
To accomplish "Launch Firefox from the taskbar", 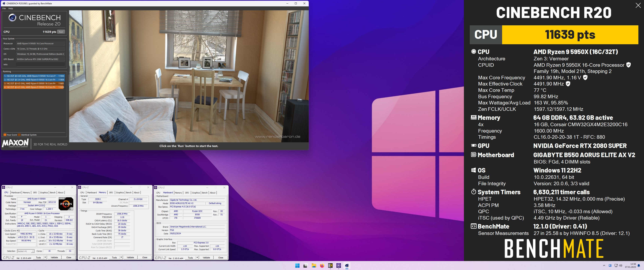I will coord(322,266).
